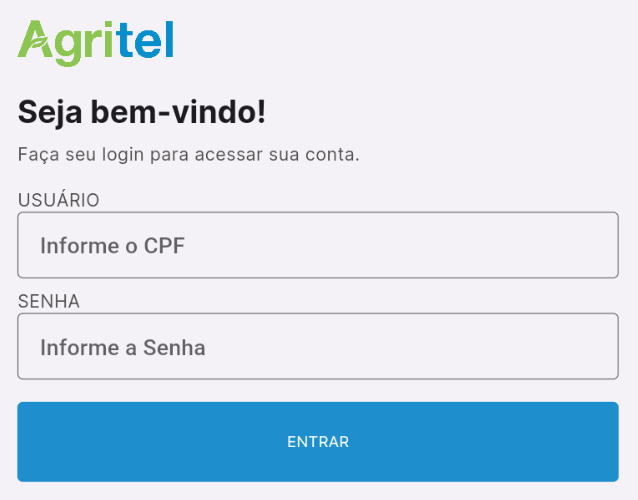The height and width of the screenshot is (500, 638).
Task: Click the SENHA field label
Action: pos(49,301)
